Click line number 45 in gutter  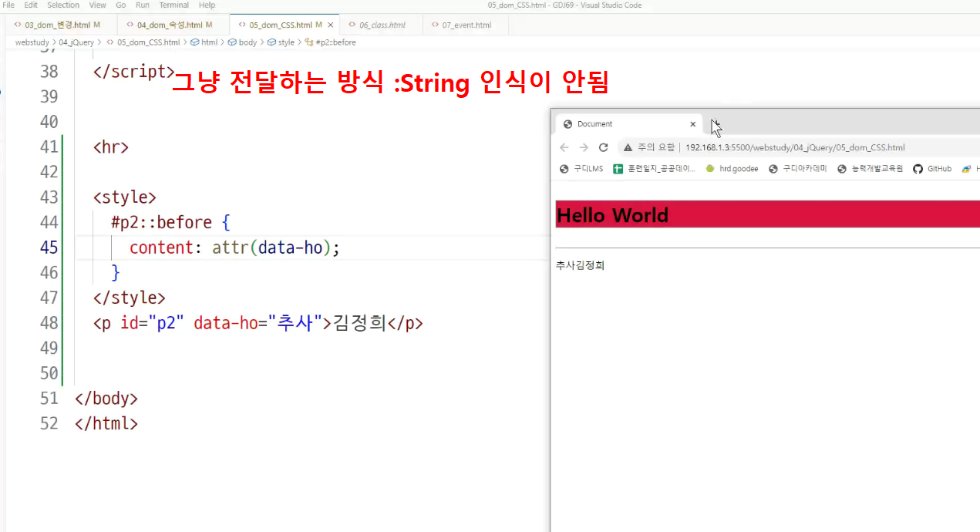click(49, 247)
